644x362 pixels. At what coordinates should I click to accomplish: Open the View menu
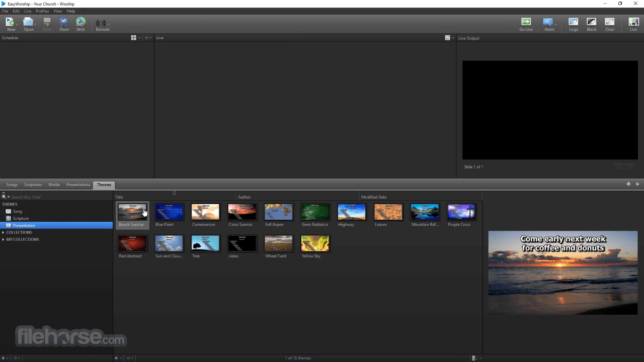point(58,11)
